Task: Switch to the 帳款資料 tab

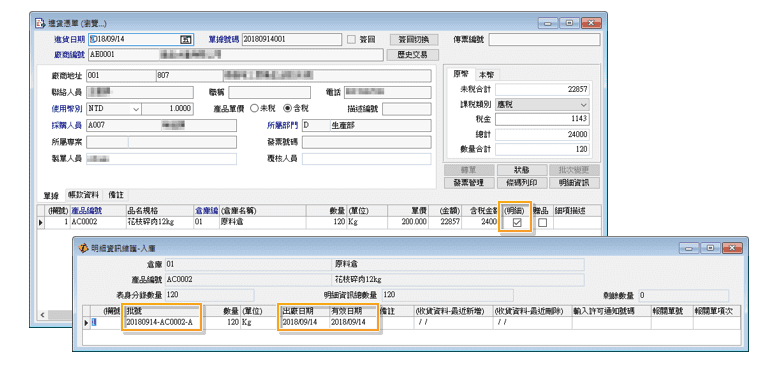Action: 83,195
